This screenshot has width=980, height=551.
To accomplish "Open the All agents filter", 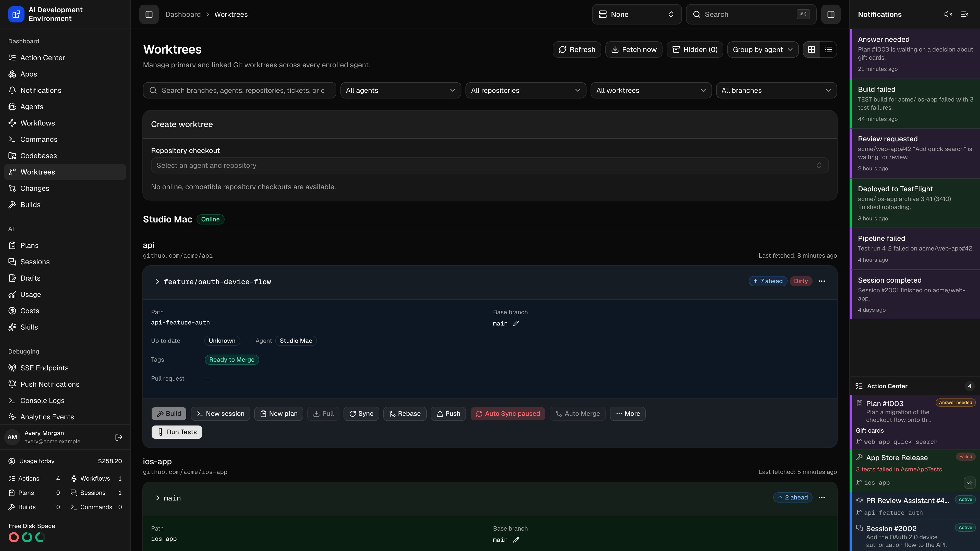I will pyautogui.click(x=401, y=91).
